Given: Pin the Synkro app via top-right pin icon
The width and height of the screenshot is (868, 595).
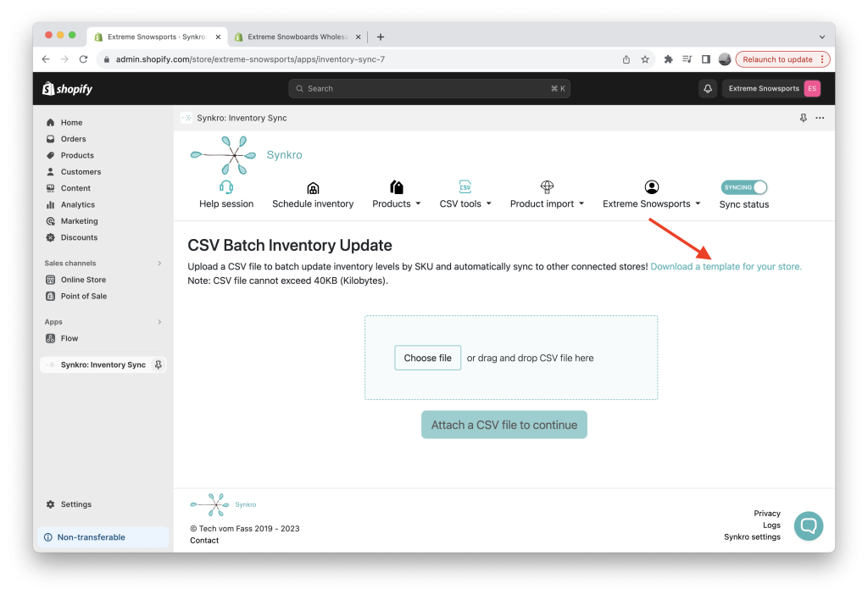Looking at the screenshot, I should (804, 118).
